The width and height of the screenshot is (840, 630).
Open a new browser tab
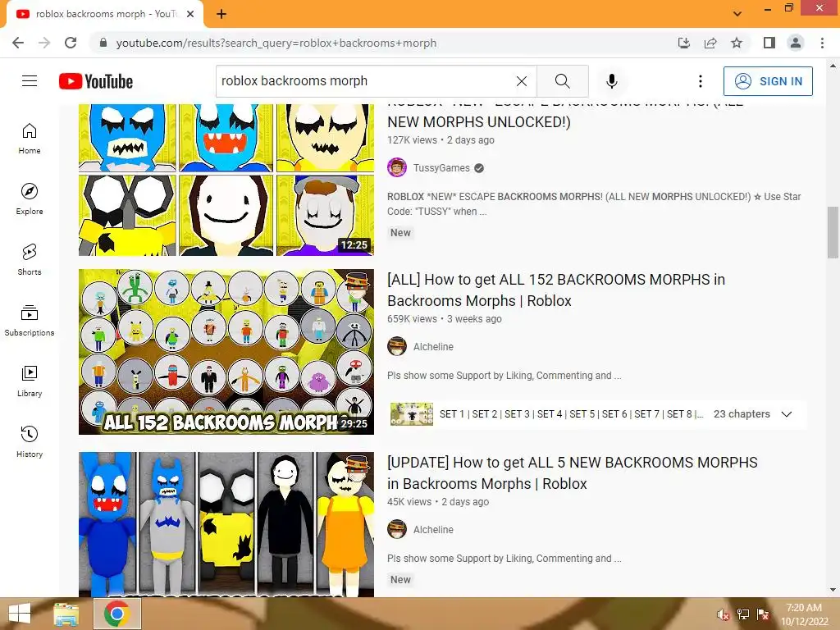(x=221, y=14)
